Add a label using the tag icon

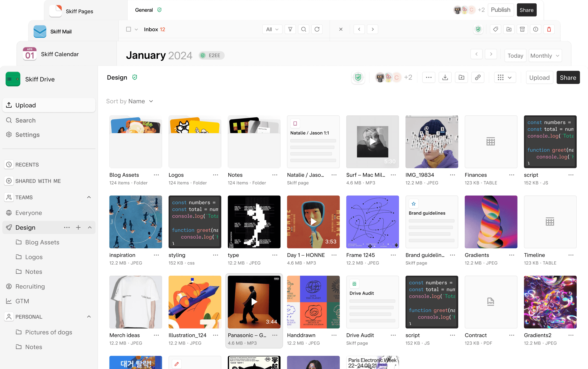click(495, 29)
